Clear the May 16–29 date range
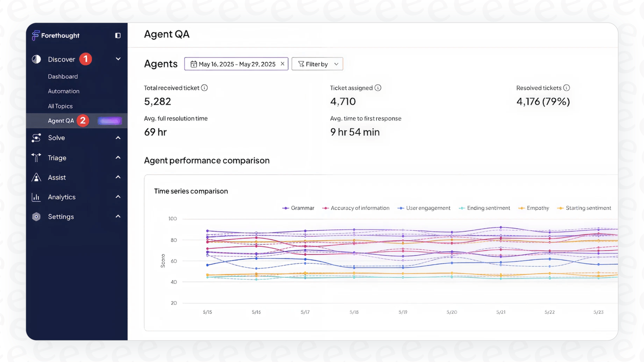The height and width of the screenshot is (362, 644). (x=283, y=64)
